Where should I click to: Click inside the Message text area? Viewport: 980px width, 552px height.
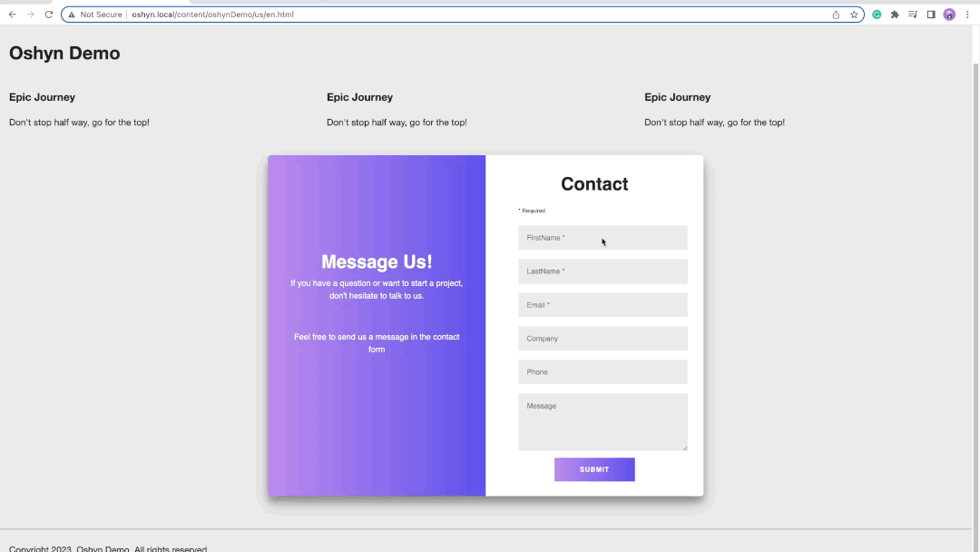point(603,422)
